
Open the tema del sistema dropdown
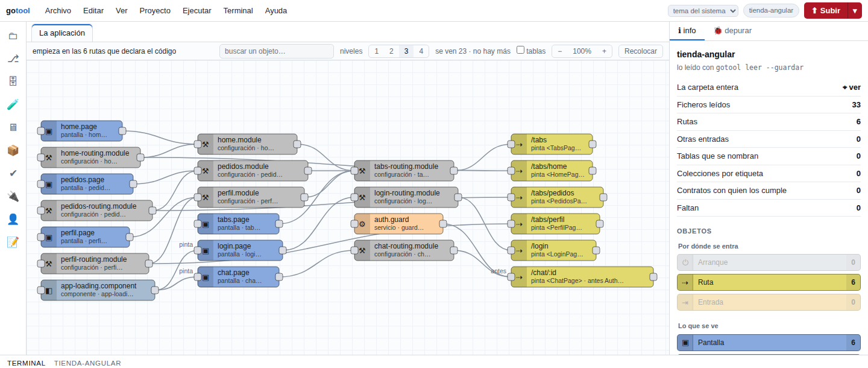click(703, 10)
